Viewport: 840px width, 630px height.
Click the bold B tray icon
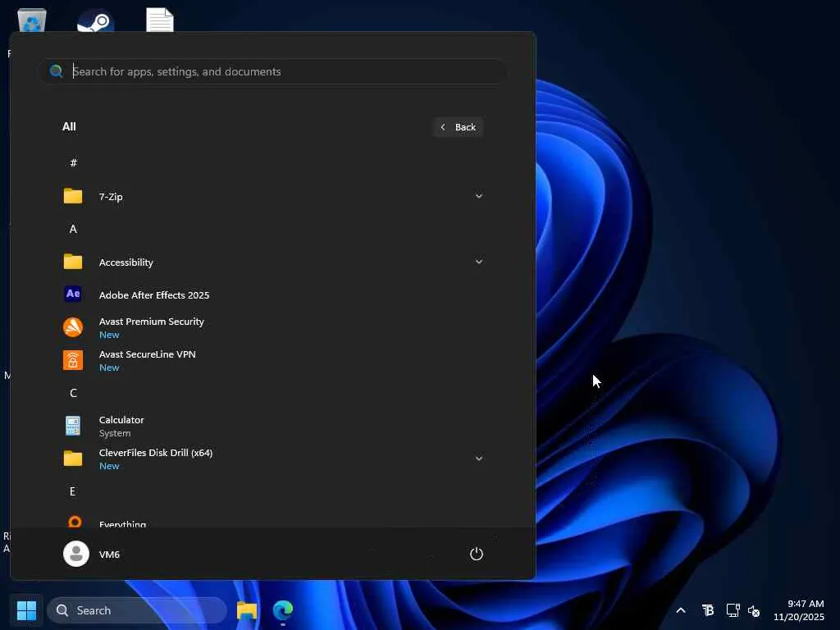(708, 610)
